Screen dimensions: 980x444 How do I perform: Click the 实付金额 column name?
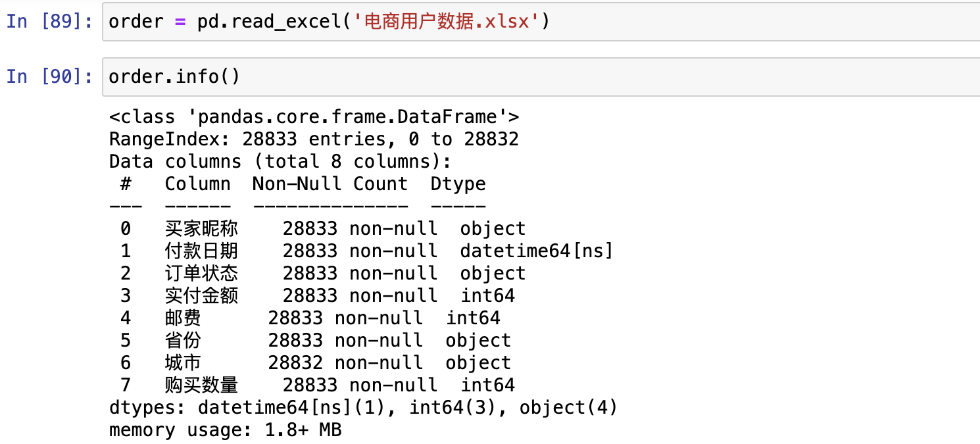click(201, 296)
